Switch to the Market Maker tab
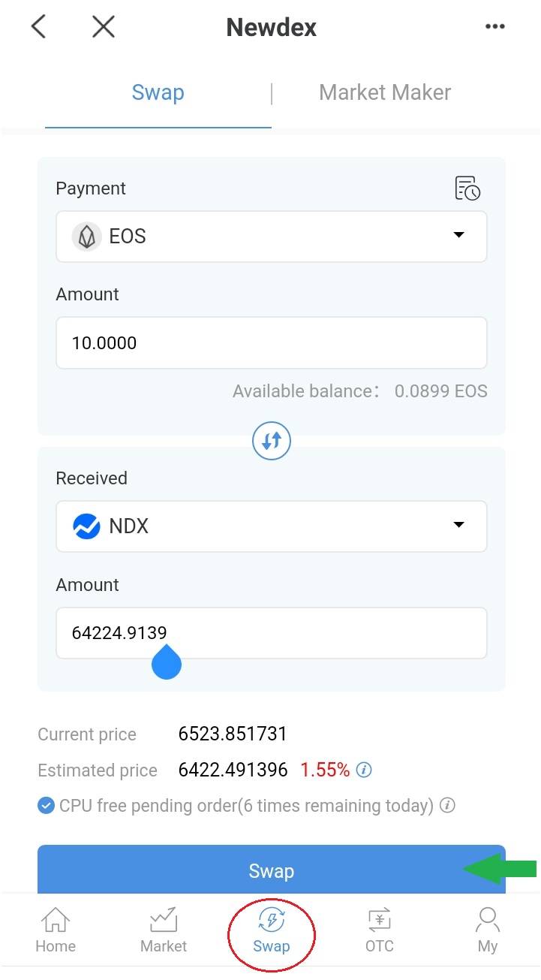Viewport: 541px width, 980px height. [385, 93]
